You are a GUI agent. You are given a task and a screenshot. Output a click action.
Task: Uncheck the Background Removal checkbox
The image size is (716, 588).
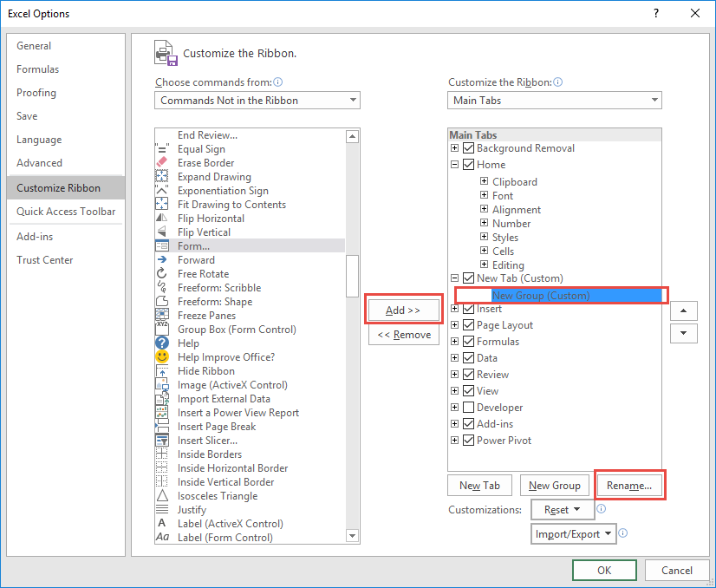(468, 148)
